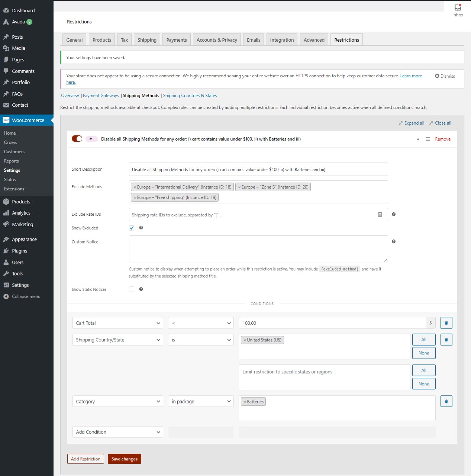This screenshot has width=471, height=476.
Task: Click All button beside United States country field
Action: 424,340
